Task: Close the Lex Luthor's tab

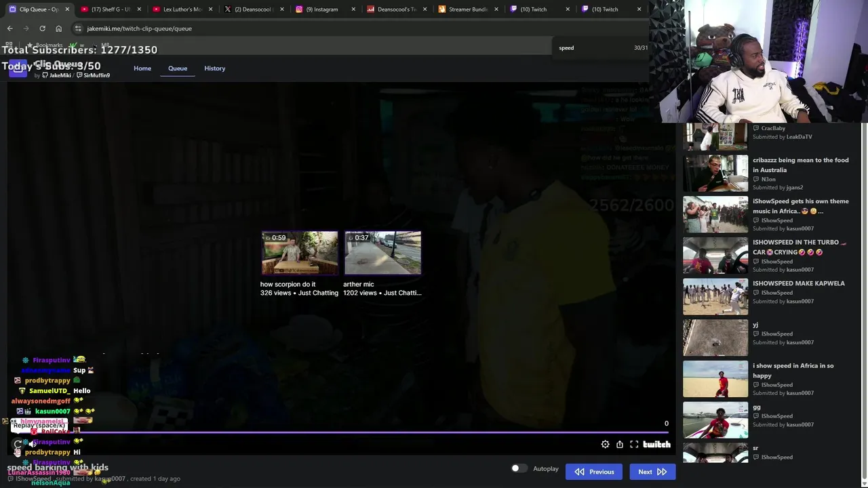Action: [211, 9]
